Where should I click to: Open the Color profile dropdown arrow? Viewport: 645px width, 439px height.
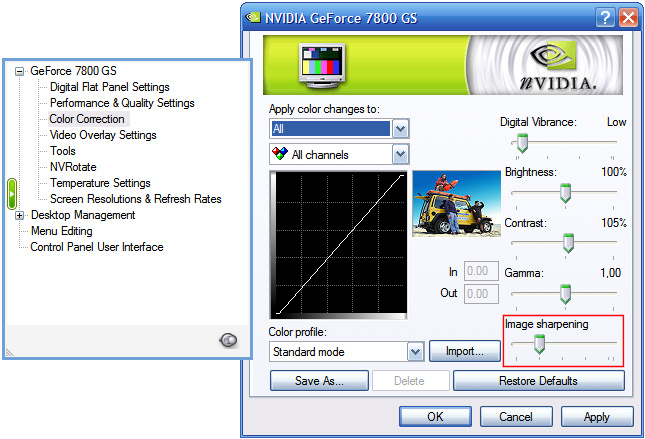[415, 352]
